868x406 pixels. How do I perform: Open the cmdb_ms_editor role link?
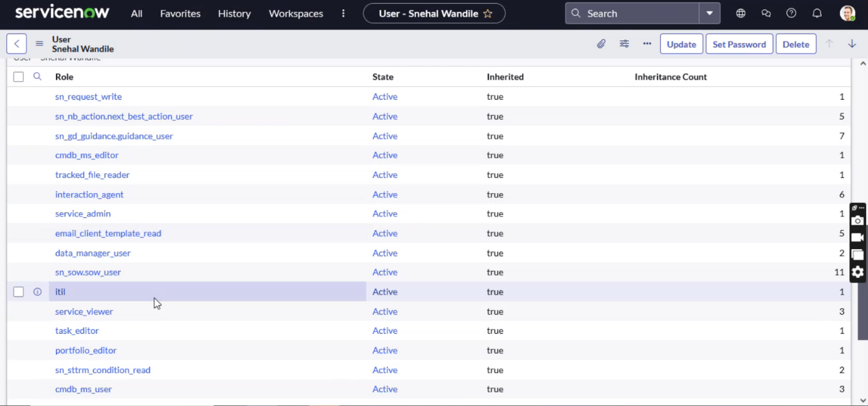[87, 155]
